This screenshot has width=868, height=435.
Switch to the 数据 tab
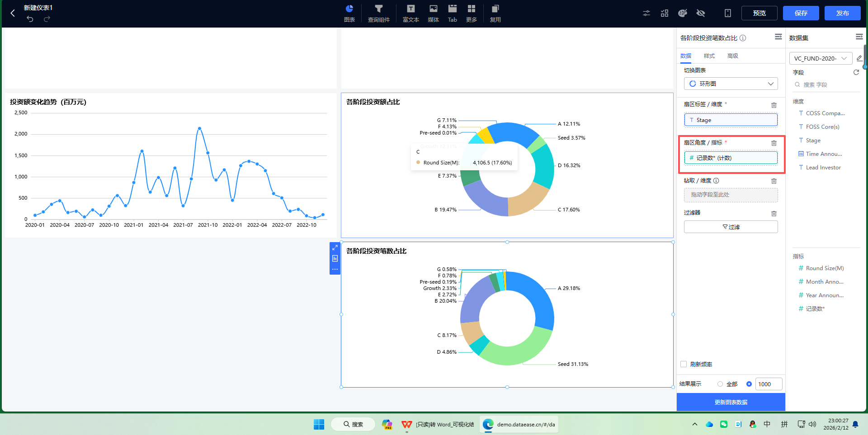point(686,56)
